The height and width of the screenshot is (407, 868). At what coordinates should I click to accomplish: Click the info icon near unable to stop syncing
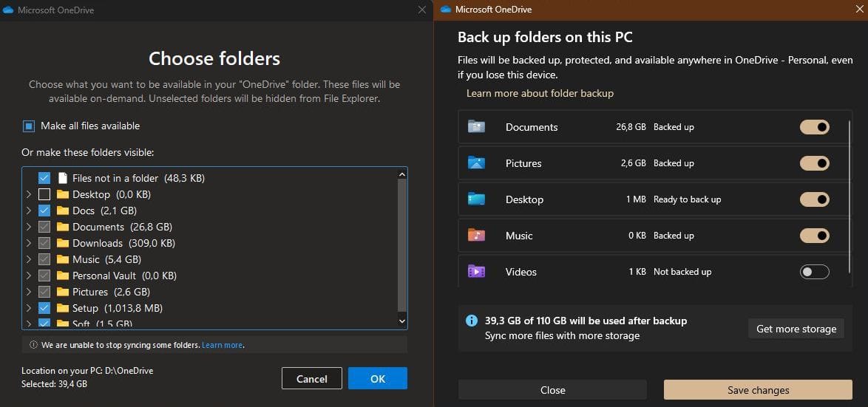click(33, 345)
